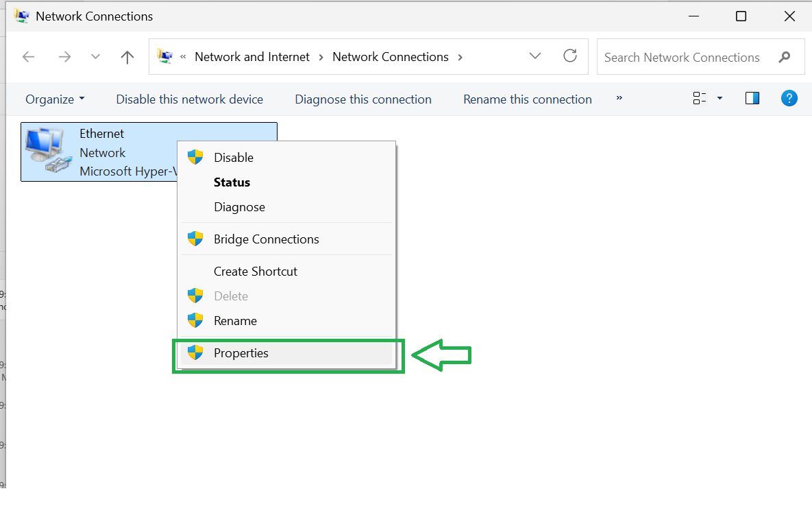
Task: Click the Back navigation arrow
Action: click(x=29, y=56)
